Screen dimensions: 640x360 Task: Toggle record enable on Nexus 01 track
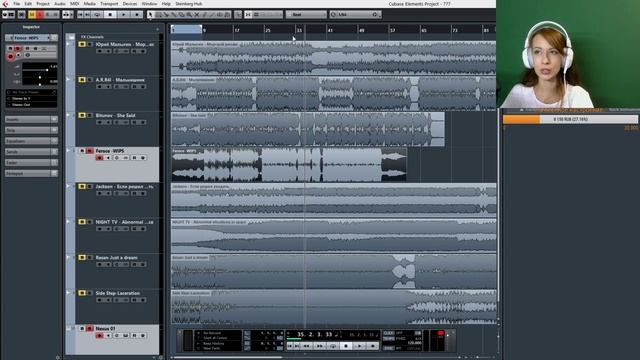click(x=99, y=336)
